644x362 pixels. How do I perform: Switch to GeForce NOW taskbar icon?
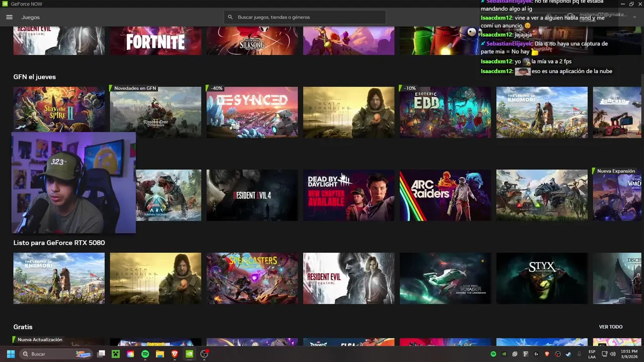[189, 354]
